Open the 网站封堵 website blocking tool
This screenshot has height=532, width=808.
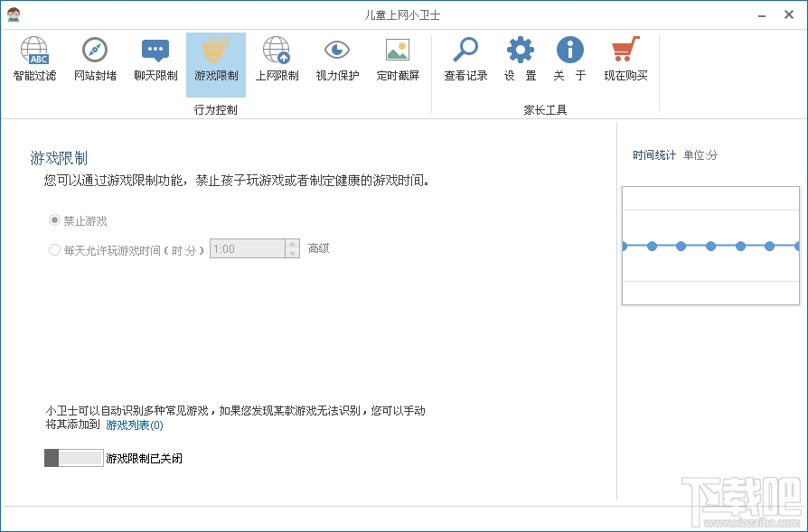(x=94, y=56)
